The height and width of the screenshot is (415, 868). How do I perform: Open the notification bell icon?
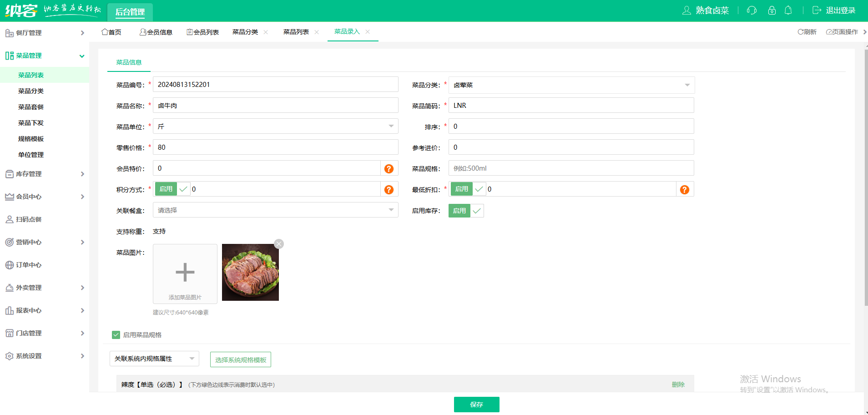[x=788, y=10]
